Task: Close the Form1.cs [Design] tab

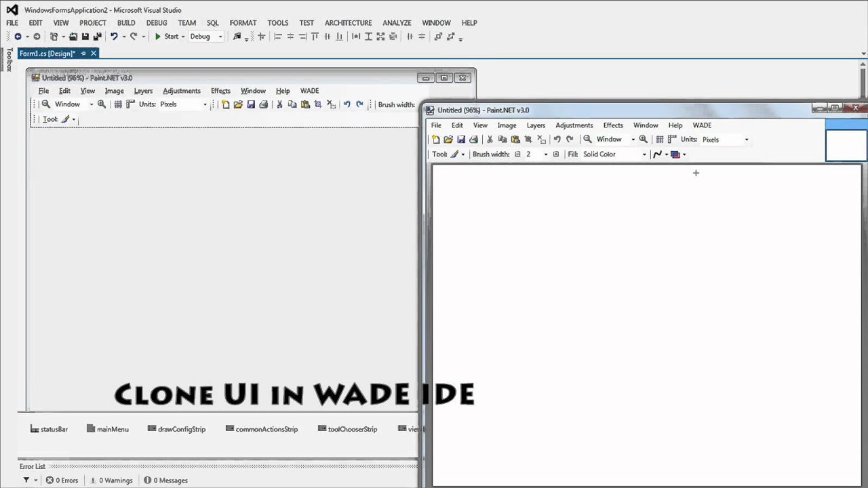Action: click(x=94, y=54)
